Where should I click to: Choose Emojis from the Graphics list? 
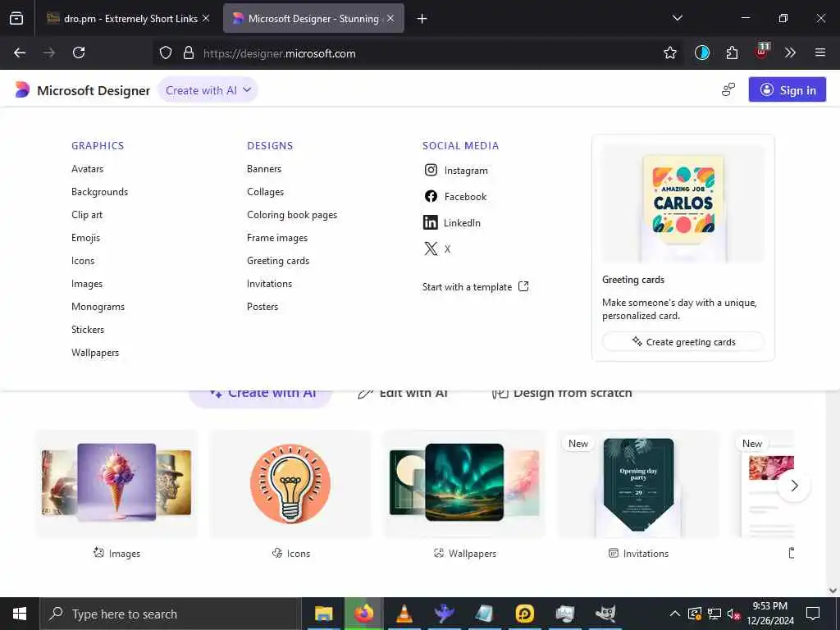point(85,238)
